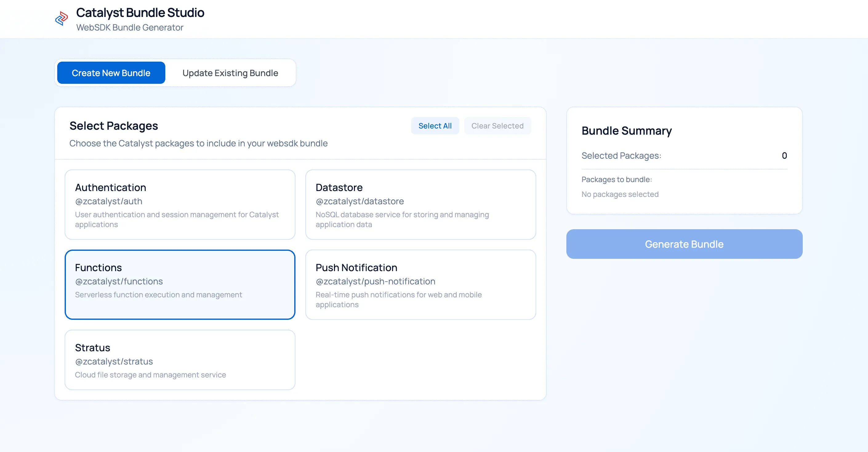868x452 pixels.
Task: Select the Push Notification package card
Action: pyautogui.click(x=420, y=285)
